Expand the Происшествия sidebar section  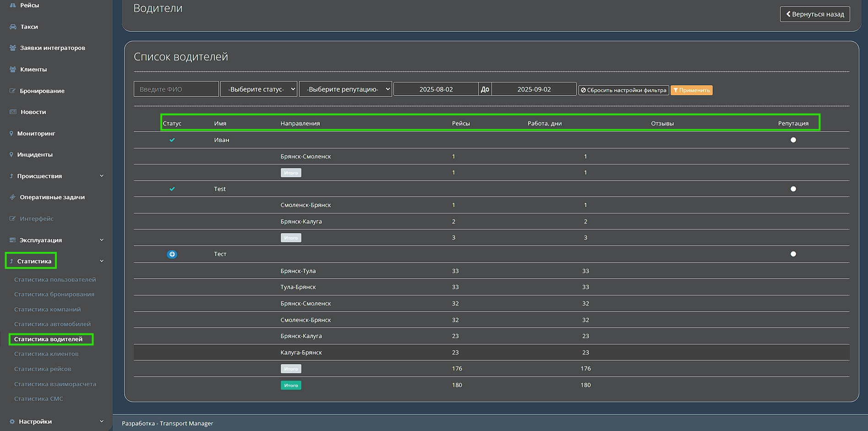(101, 176)
